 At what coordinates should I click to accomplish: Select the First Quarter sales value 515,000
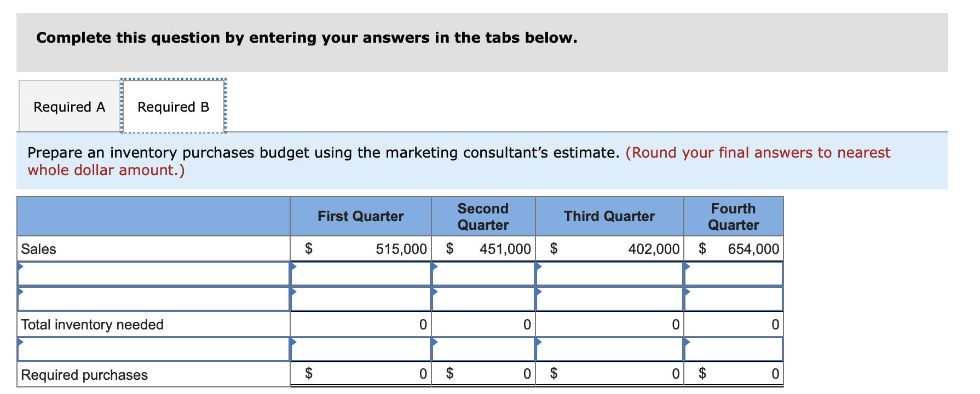point(401,249)
